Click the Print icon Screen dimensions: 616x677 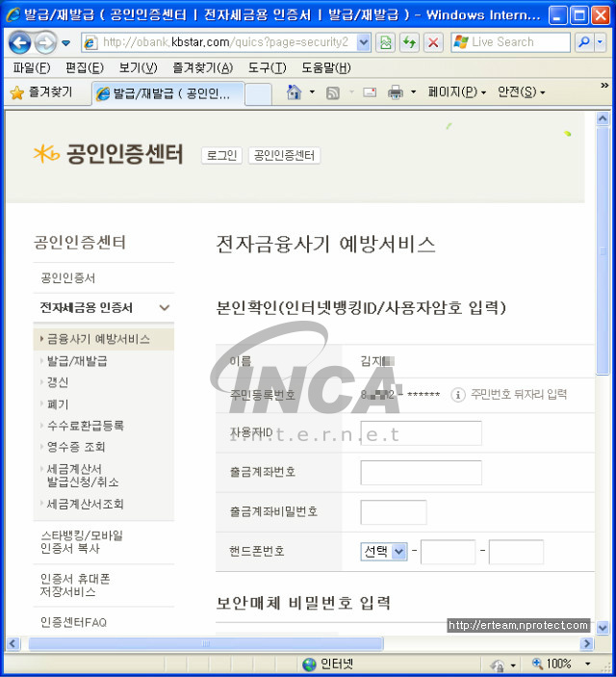(396, 92)
